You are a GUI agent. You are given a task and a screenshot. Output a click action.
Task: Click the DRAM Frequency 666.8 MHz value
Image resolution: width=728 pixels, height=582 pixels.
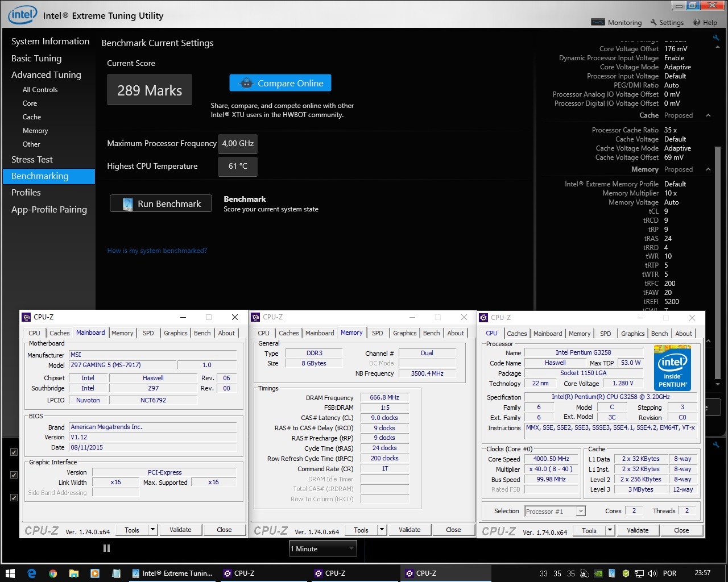point(384,398)
